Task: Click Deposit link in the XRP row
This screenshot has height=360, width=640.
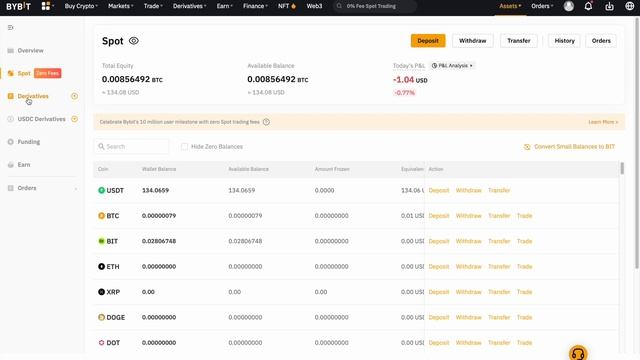Action: pyautogui.click(x=439, y=292)
